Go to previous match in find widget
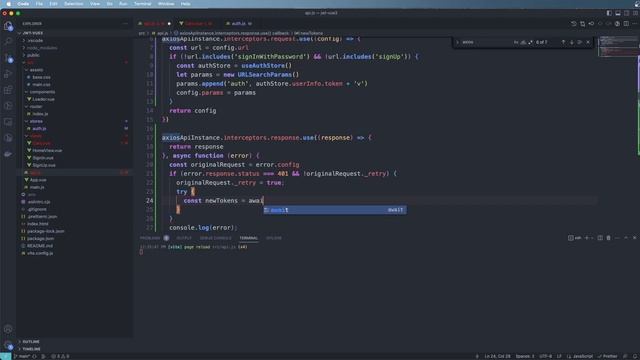This screenshot has height=360, width=640. tap(563, 42)
